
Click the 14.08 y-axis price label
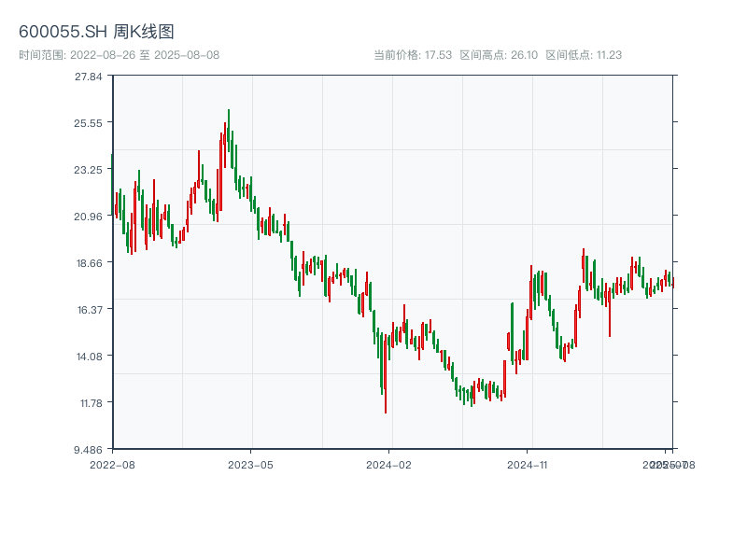90,356
